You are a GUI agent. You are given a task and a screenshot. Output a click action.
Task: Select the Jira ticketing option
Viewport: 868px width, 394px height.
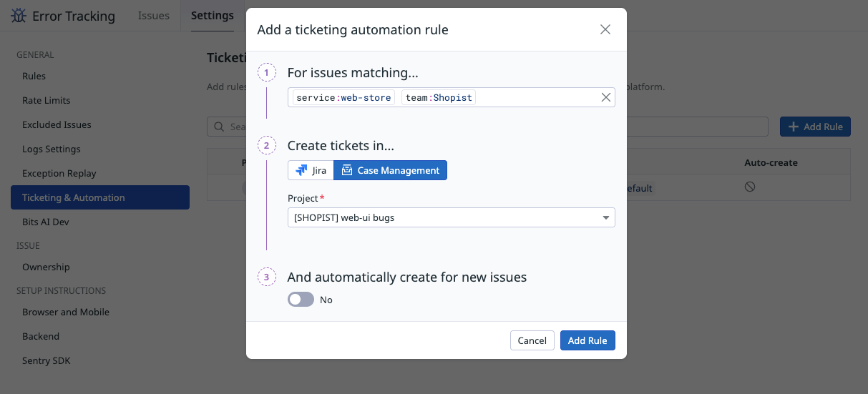(x=311, y=170)
